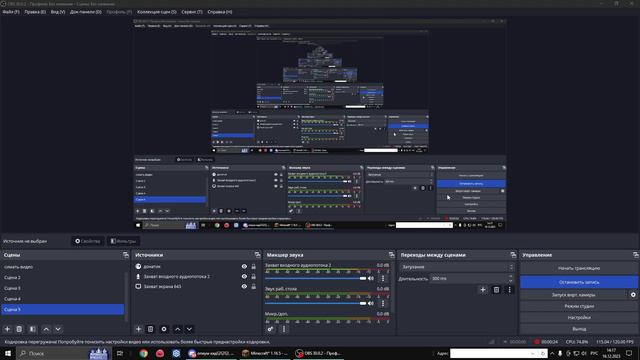Toggle visibility of Захват экрана 643 source
This screenshot has height=360, width=640.
point(244,287)
